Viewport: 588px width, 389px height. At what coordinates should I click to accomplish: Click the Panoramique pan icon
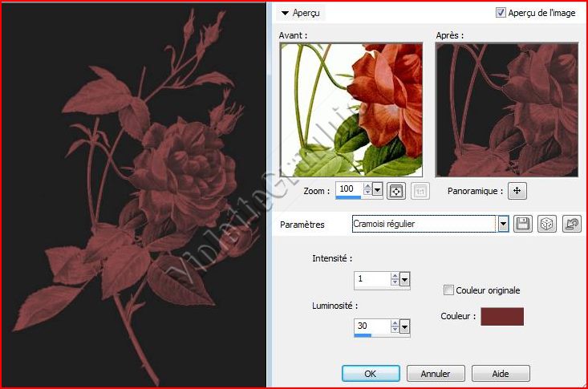(x=517, y=190)
